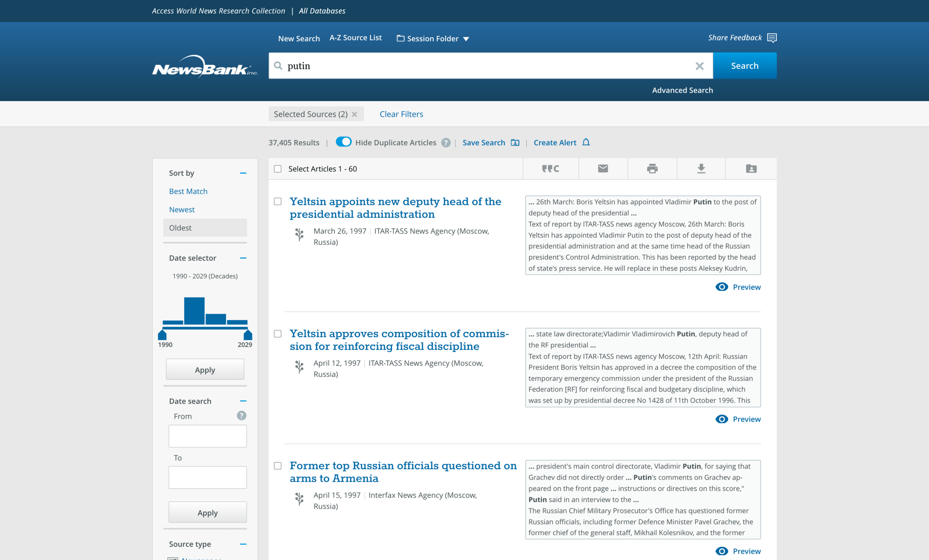929x560 pixels.
Task: Toggle Hide Duplicate Articles switch
Action: coord(344,142)
